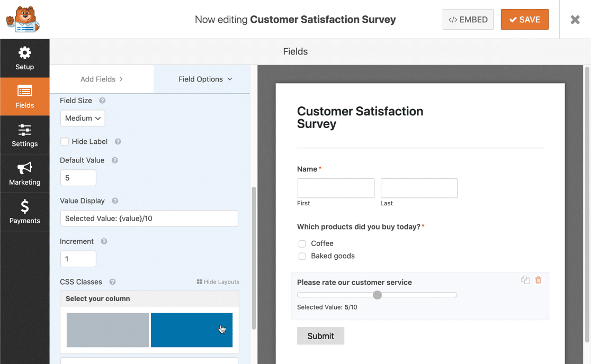Image resolution: width=591 pixels, height=364 pixels.
Task: Delete the customer service rating field
Action: pyautogui.click(x=539, y=280)
